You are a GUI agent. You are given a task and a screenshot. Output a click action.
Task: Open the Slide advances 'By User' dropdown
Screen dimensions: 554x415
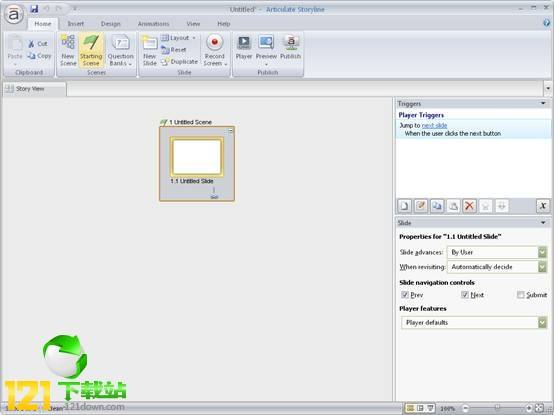(x=497, y=252)
